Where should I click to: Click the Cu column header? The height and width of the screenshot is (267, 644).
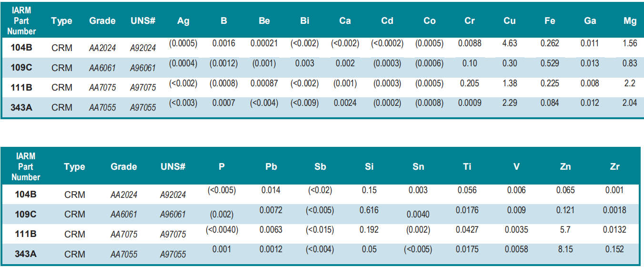click(x=510, y=21)
